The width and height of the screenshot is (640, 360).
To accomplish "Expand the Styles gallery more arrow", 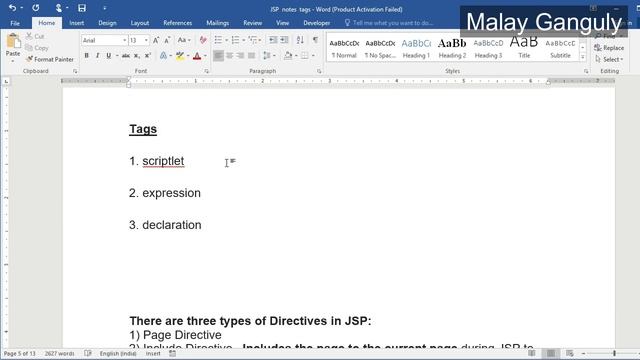I will (583, 58).
